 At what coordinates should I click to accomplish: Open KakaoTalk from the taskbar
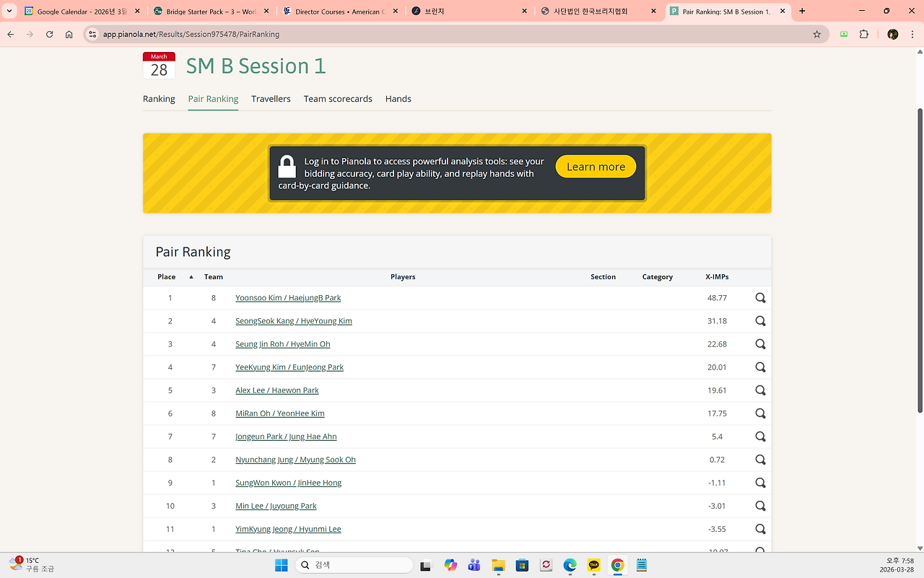click(593, 565)
